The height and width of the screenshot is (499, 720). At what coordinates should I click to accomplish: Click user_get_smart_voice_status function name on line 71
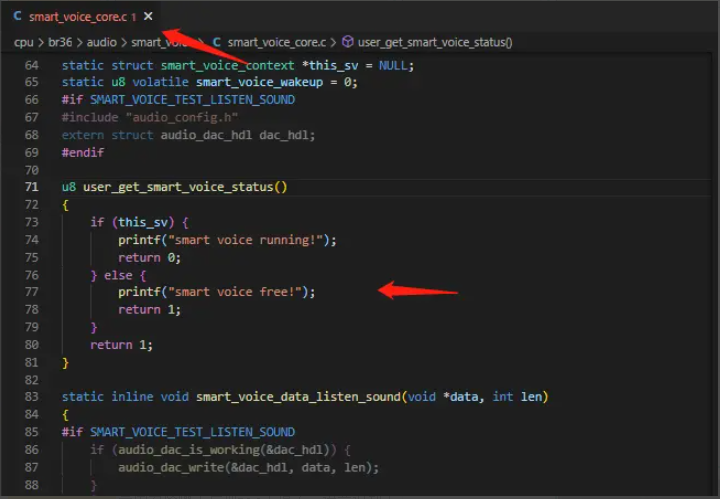pyautogui.click(x=178, y=187)
